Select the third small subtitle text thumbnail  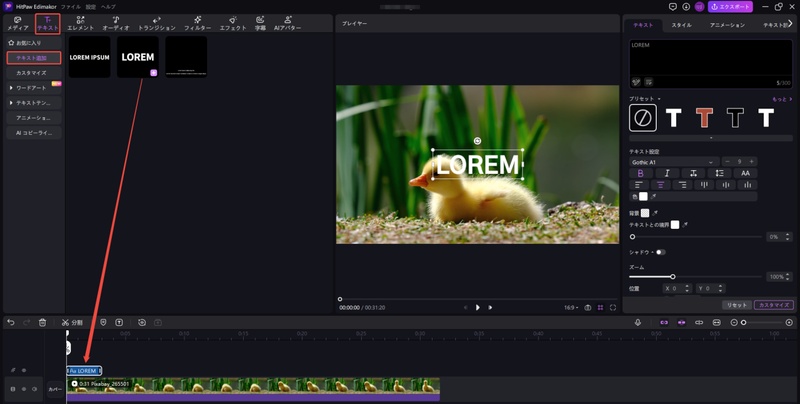186,57
